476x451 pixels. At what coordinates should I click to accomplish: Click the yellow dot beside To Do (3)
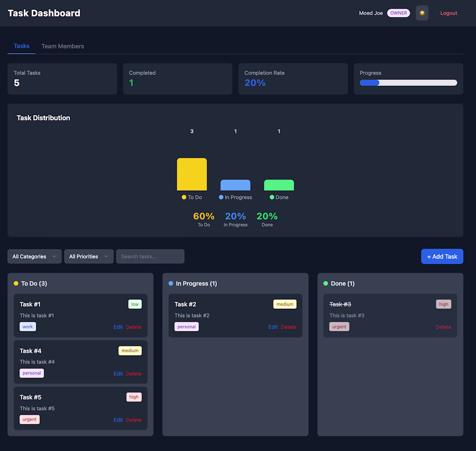pyautogui.click(x=16, y=283)
